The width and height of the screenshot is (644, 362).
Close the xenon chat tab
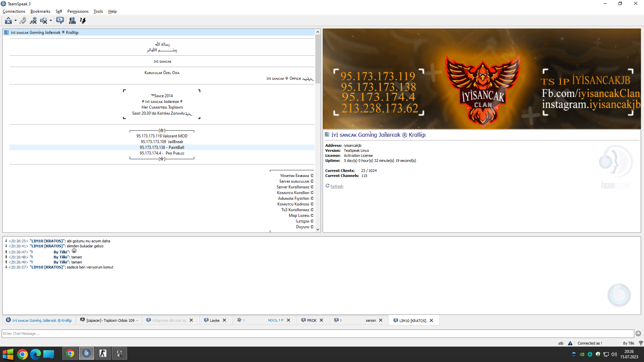click(381, 320)
